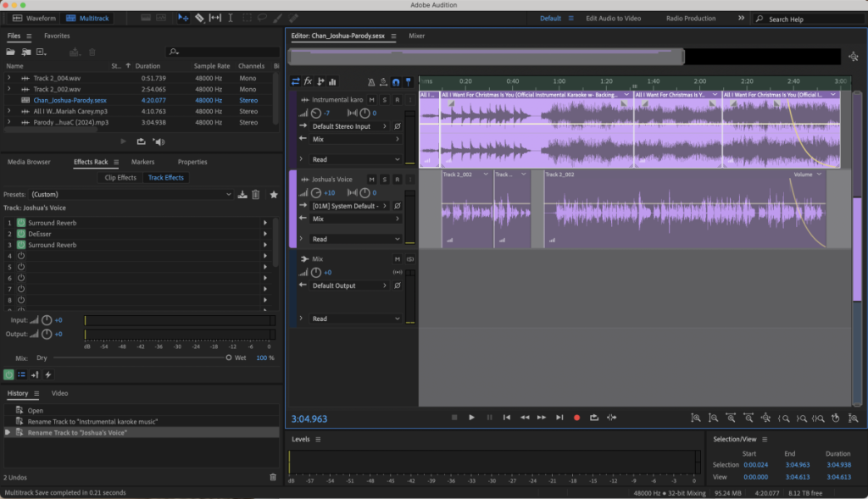Arm Joshua's Voice track for record
This screenshot has width=868, height=499.
click(x=398, y=180)
